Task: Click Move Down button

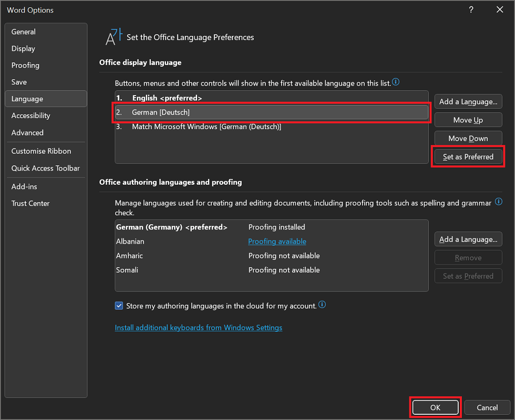Action: [468, 139]
